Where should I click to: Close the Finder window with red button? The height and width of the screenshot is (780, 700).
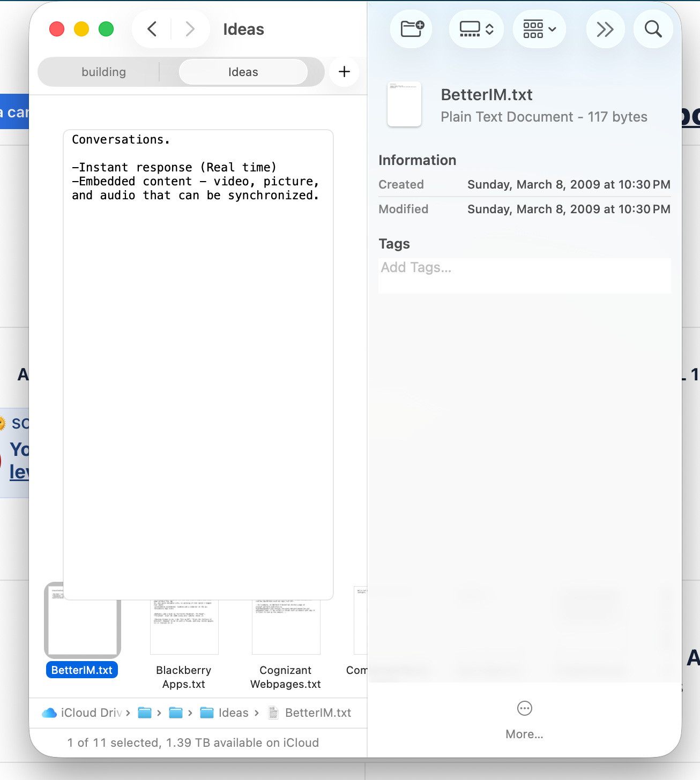pos(57,29)
